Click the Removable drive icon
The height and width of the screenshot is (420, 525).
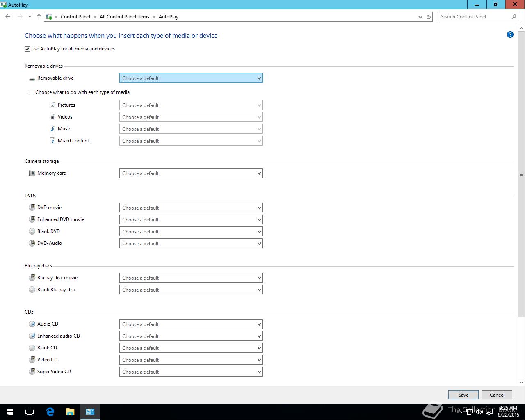pyautogui.click(x=32, y=78)
